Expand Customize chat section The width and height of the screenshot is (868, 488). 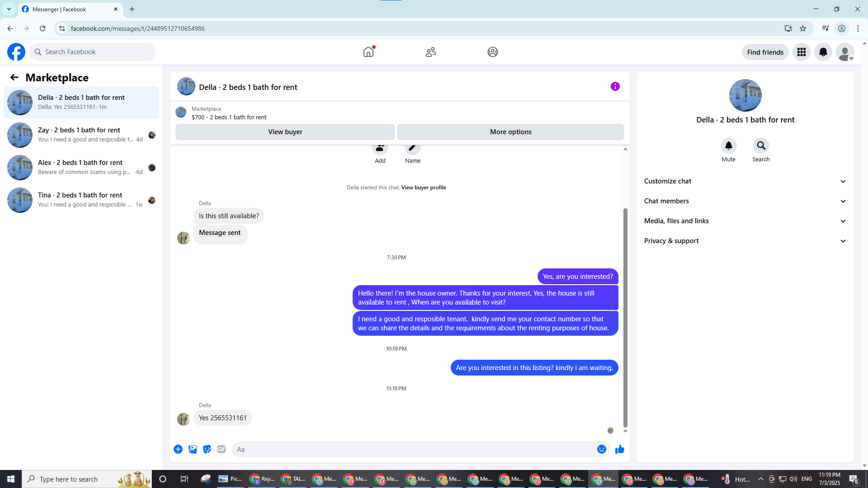click(x=745, y=181)
